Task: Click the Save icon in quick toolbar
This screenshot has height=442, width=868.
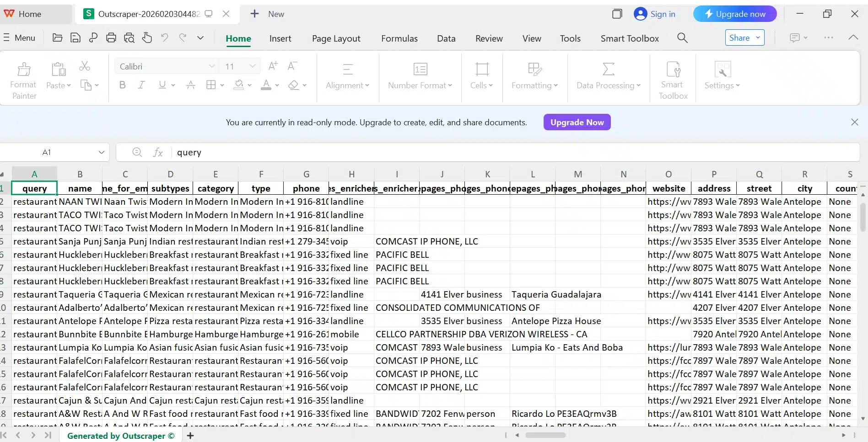Action: pyautogui.click(x=75, y=38)
